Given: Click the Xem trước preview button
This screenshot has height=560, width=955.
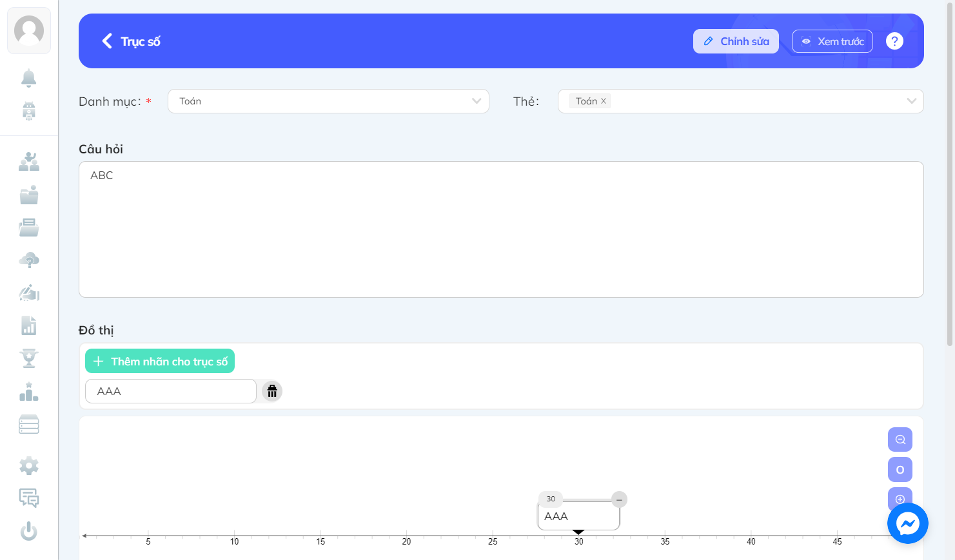Looking at the screenshot, I should (832, 41).
